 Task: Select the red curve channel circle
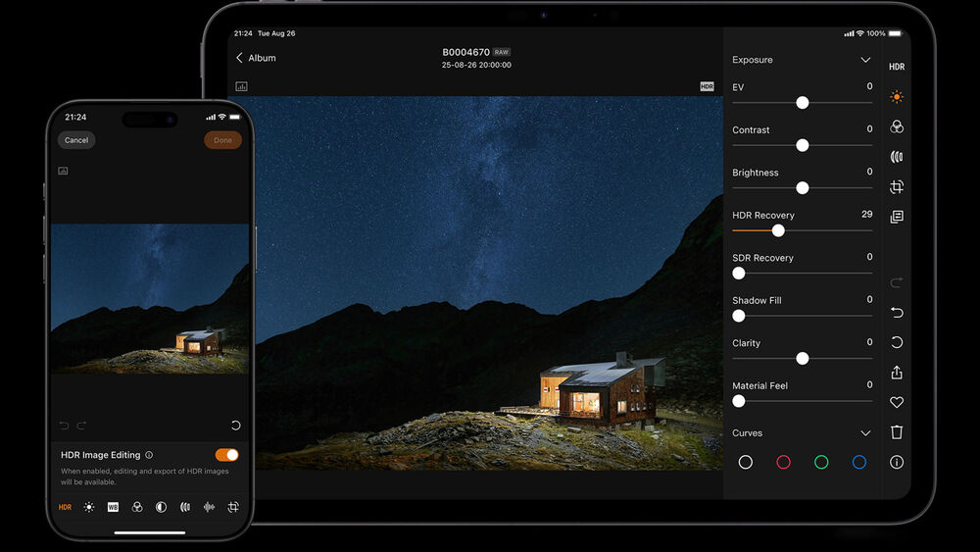pyautogui.click(x=783, y=462)
